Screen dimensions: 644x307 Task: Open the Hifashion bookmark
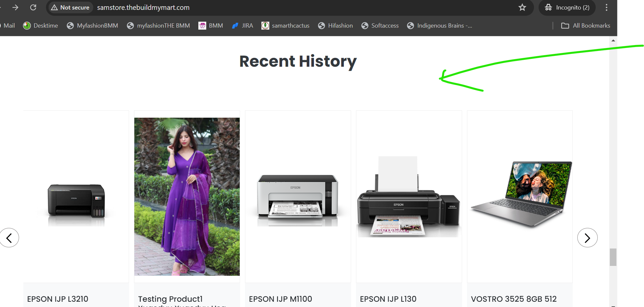click(x=335, y=26)
